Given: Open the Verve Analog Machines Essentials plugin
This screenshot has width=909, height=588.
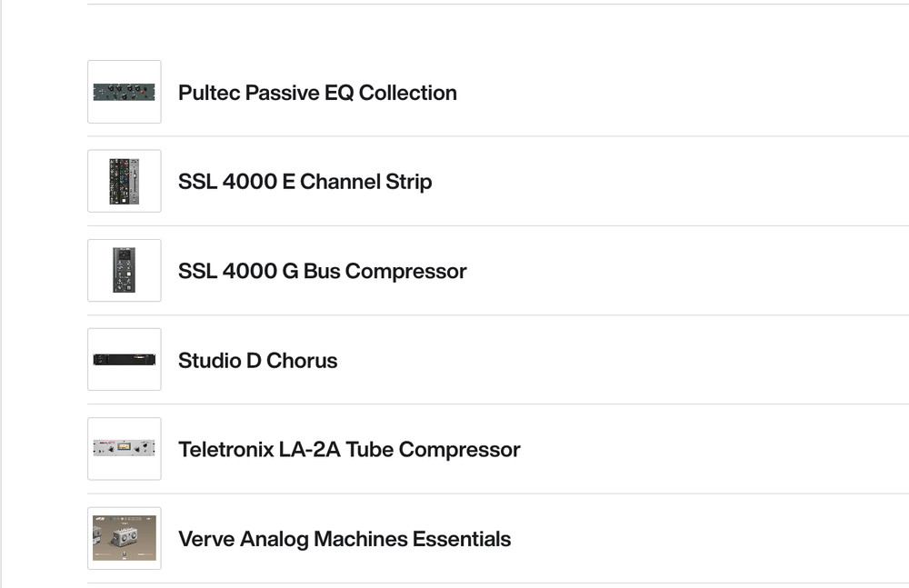Looking at the screenshot, I should tap(344, 537).
